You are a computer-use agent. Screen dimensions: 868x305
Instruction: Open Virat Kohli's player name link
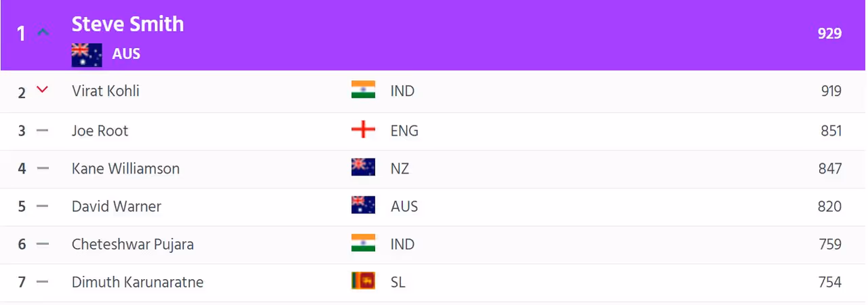coord(106,91)
